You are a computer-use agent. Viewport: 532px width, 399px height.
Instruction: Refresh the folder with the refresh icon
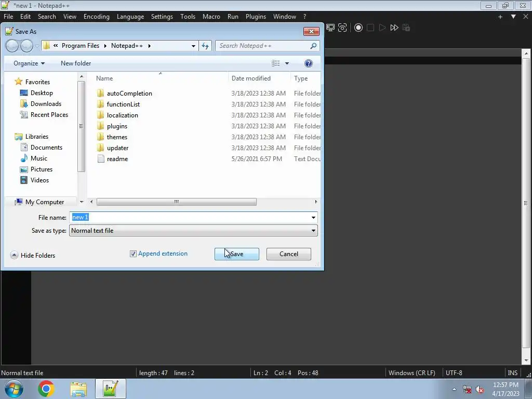click(205, 46)
